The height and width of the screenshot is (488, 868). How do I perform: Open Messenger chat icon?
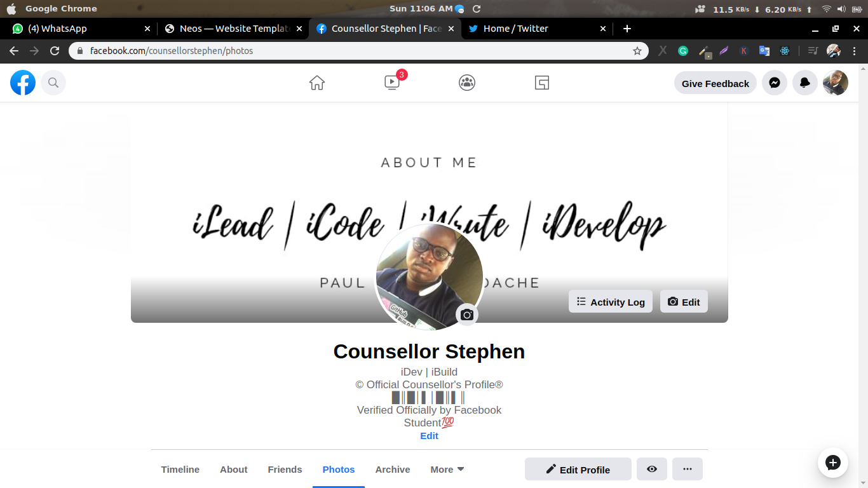tap(775, 83)
